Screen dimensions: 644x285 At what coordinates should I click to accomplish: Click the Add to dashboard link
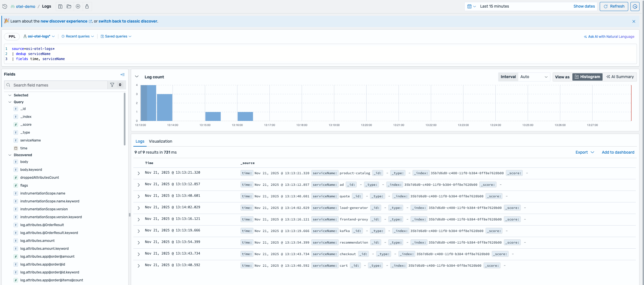(618, 152)
